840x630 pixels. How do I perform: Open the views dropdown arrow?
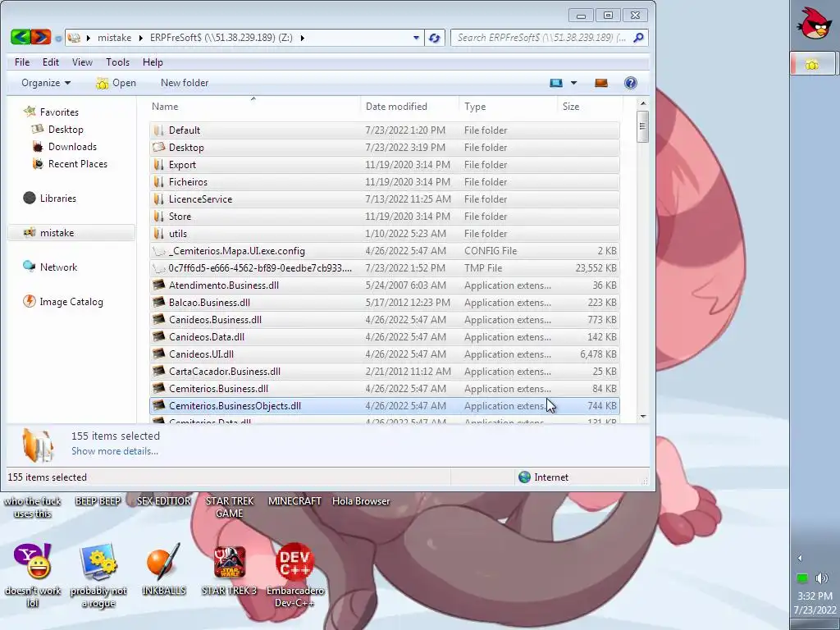(573, 83)
